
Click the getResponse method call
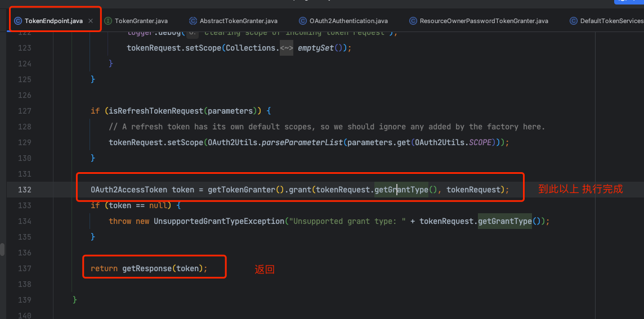click(x=146, y=268)
